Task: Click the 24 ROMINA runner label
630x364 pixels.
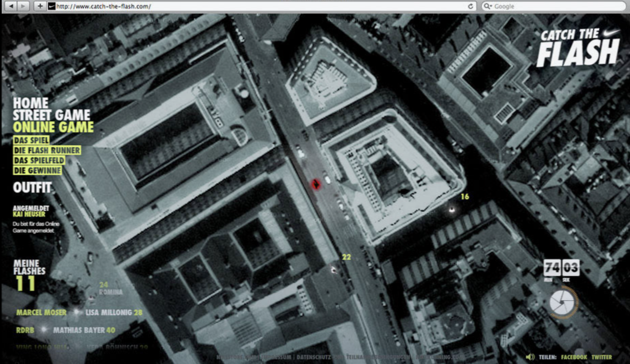Action: click(111, 288)
